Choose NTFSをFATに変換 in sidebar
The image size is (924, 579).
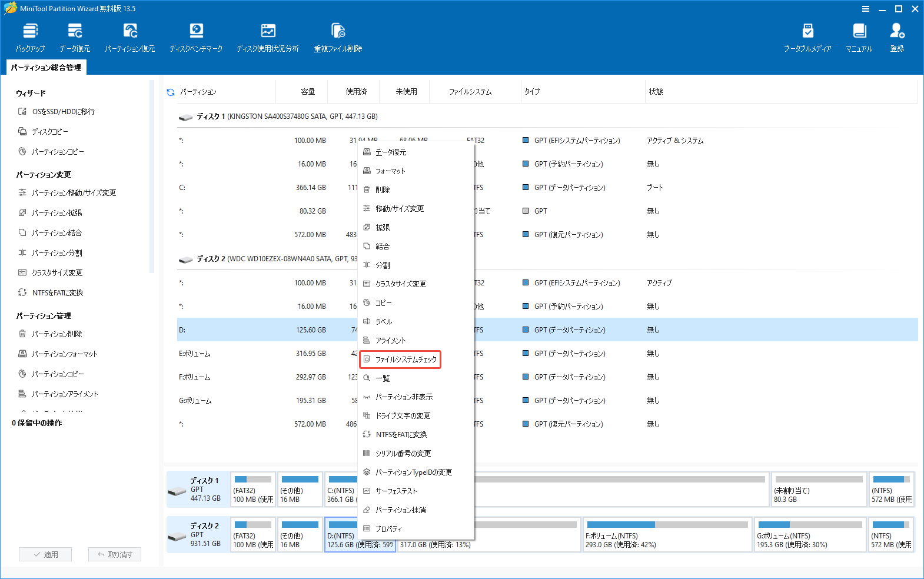tap(51, 292)
